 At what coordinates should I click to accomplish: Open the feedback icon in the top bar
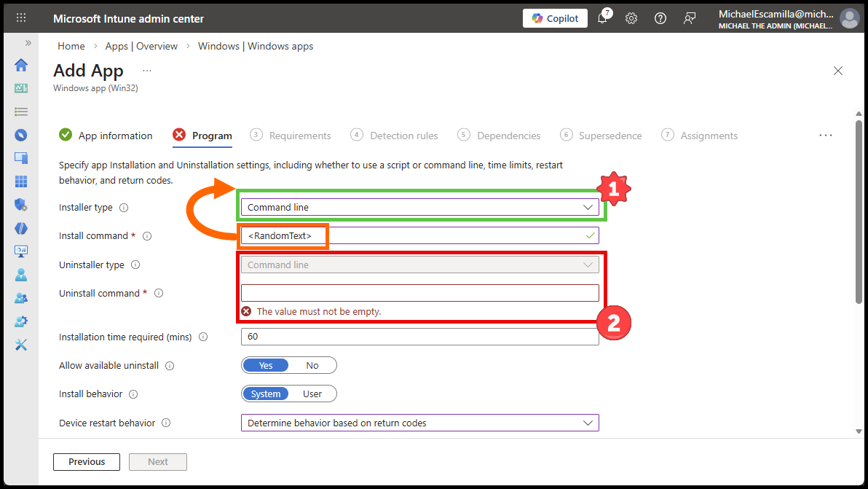click(x=689, y=18)
